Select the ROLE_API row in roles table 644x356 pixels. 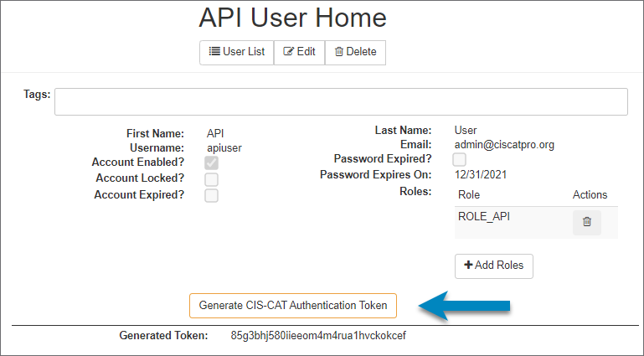[484, 217]
